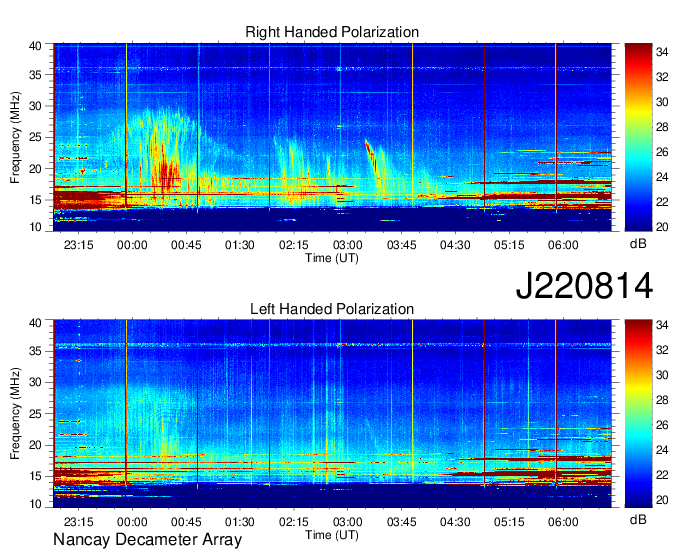Click "05:15" time tick under Left Handed plot
This screenshot has width=680, height=552.
pos(509,522)
